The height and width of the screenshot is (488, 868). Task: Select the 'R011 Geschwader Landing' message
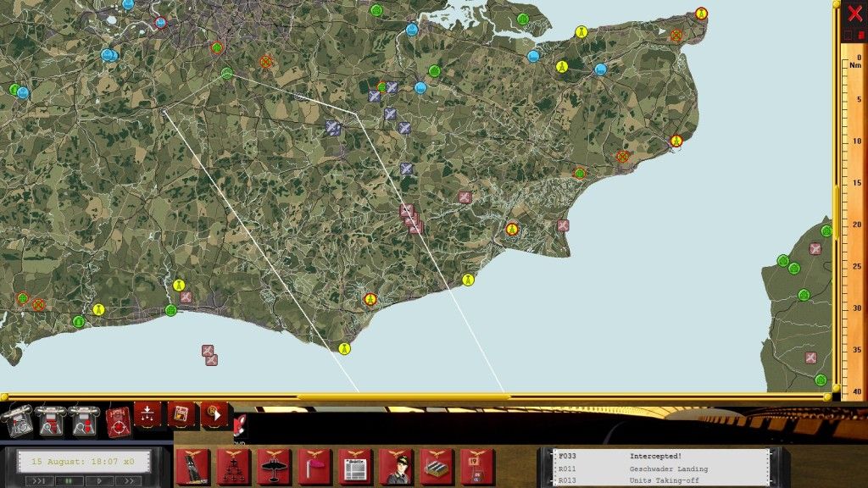[x=661, y=469]
